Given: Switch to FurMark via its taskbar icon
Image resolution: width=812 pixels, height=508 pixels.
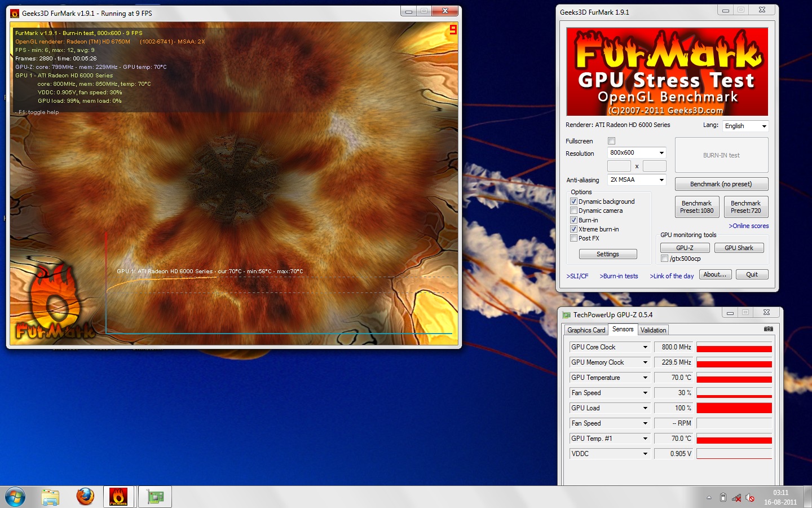Looking at the screenshot, I should pyautogui.click(x=118, y=497).
